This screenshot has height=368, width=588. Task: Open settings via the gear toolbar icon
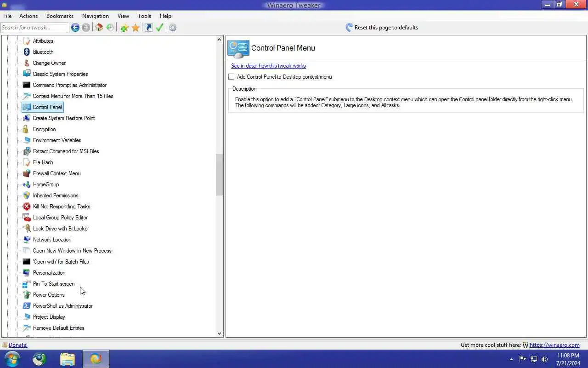[173, 28]
